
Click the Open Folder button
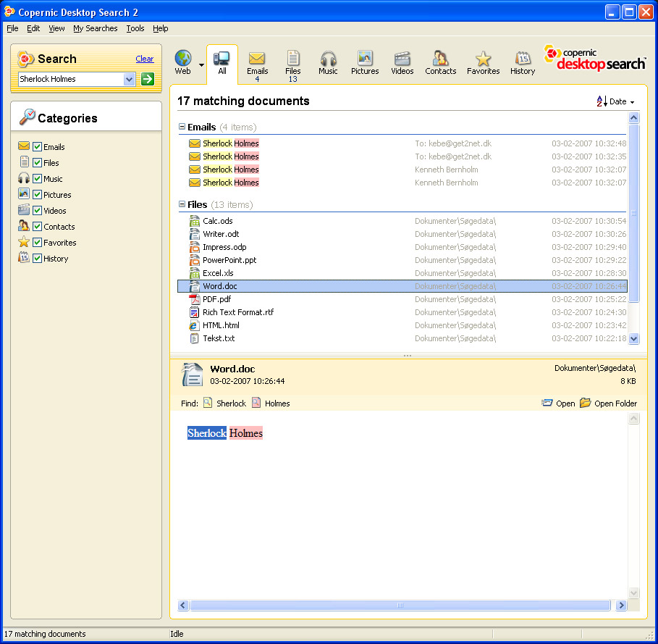coord(608,403)
